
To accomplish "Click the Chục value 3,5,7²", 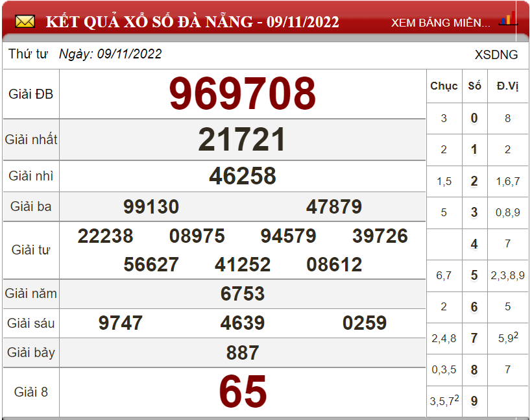I will point(444,401).
